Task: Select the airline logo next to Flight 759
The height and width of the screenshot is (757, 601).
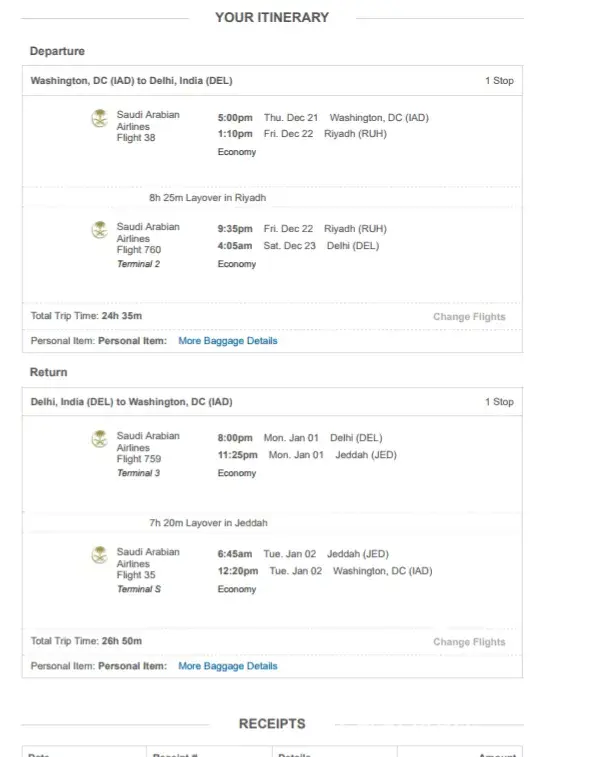Action: [x=100, y=440]
